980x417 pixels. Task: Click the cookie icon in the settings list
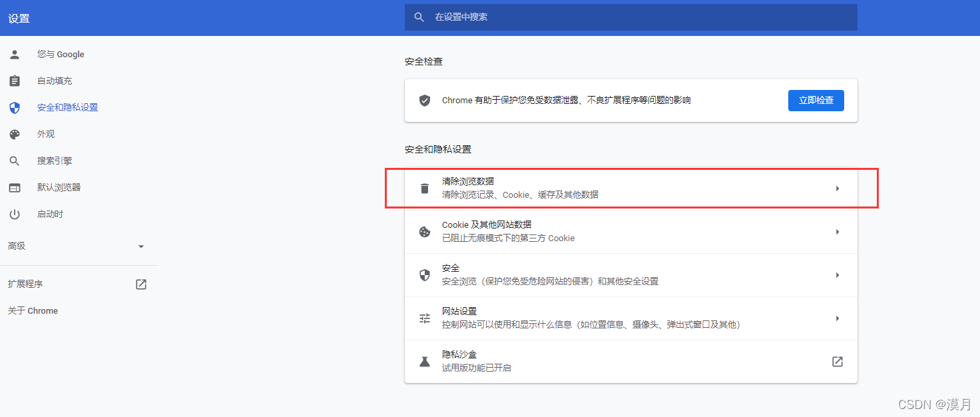coord(425,232)
